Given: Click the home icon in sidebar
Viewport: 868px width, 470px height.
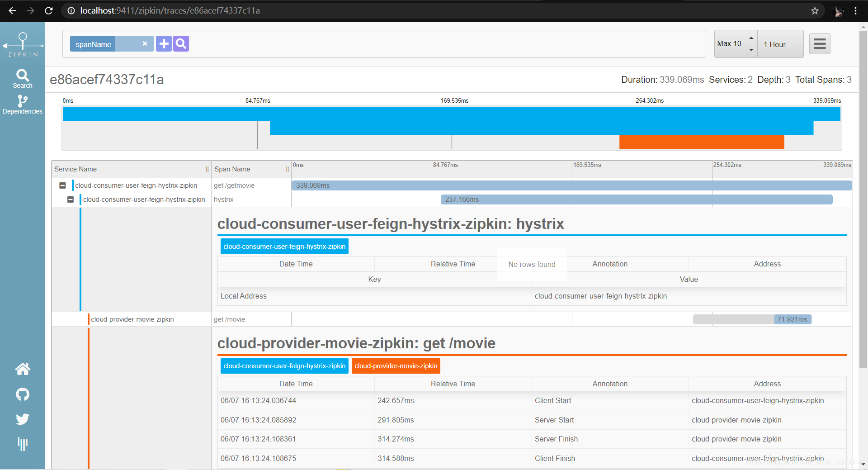Looking at the screenshot, I should (23, 369).
